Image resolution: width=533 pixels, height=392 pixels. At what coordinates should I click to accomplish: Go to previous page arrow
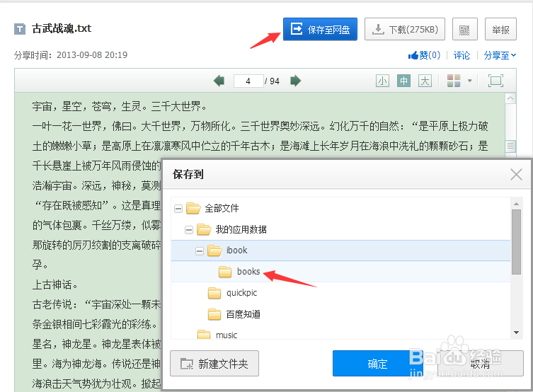pyautogui.click(x=219, y=81)
